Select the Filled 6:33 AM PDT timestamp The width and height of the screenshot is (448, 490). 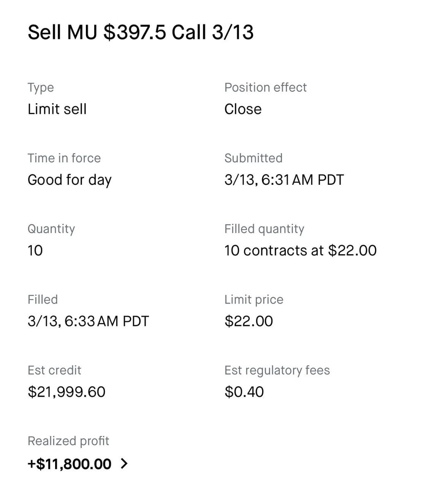[x=88, y=321]
